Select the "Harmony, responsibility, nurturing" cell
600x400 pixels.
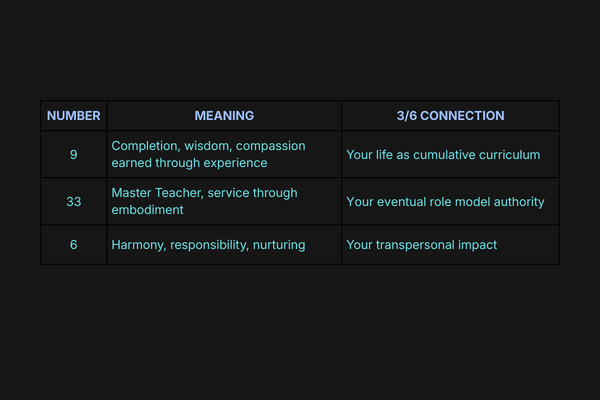(x=208, y=245)
